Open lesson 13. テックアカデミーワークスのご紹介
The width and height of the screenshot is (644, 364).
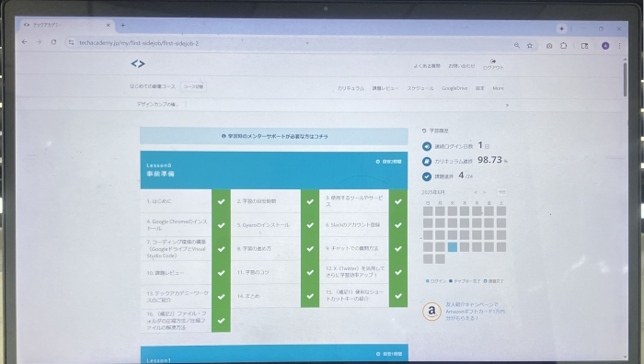(177, 296)
